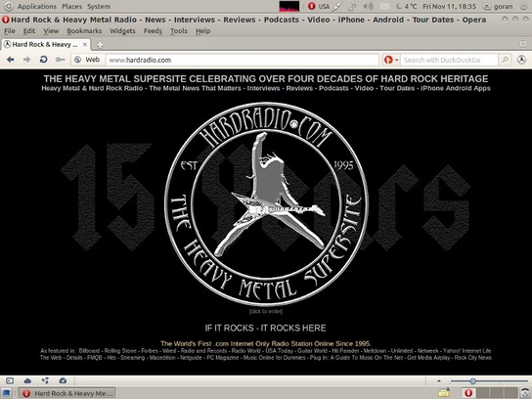The width and height of the screenshot is (532, 399).
Task: Click the Web globe badge icon
Action: click(x=77, y=60)
